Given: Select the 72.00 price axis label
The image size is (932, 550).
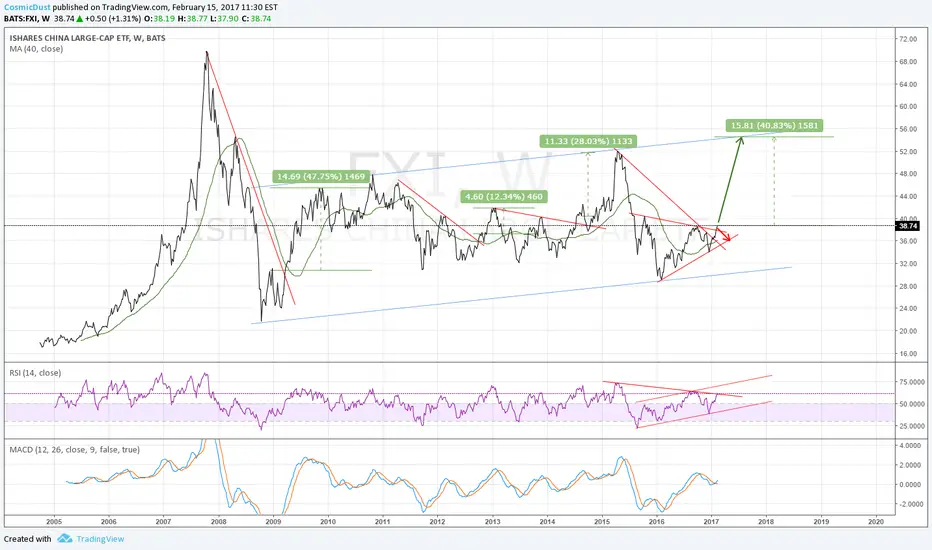Looking at the screenshot, I should click(x=908, y=39).
